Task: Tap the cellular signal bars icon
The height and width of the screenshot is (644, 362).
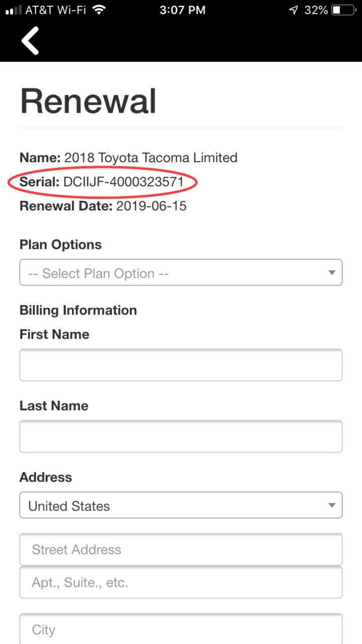Action: point(14,10)
